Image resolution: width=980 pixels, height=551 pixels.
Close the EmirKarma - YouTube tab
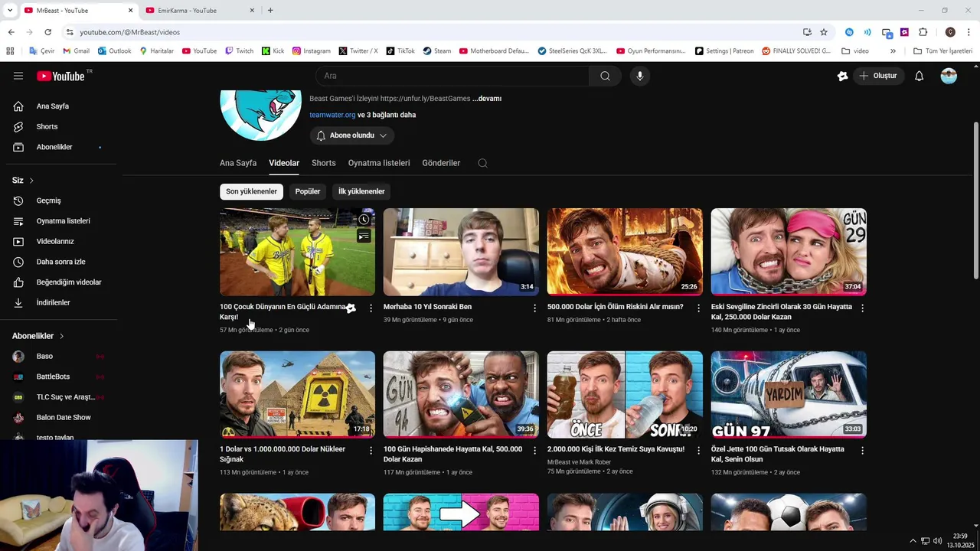tap(253, 11)
